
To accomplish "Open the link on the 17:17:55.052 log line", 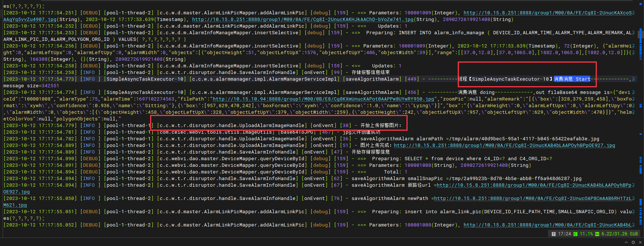I will [548, 225].
